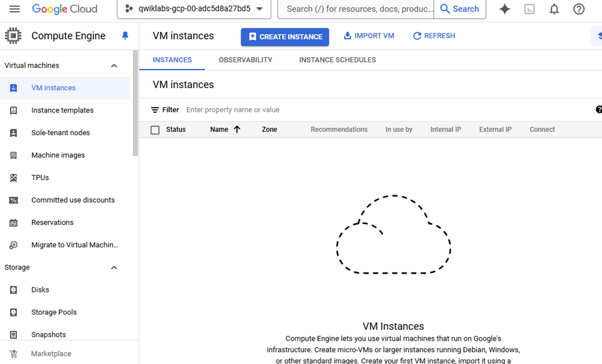
Task: Toggle the Compute Engine pin icon
Action: (x=125, y=36)
